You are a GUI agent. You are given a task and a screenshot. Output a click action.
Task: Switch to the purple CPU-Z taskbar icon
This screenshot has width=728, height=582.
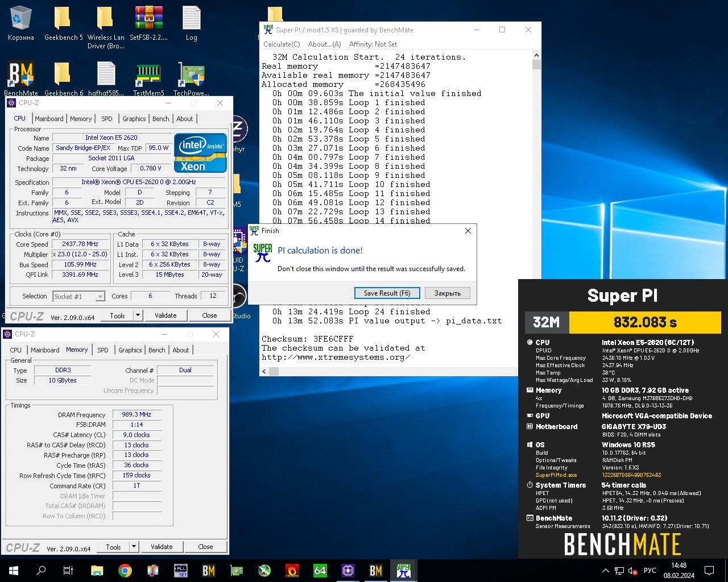pos(348,571)
